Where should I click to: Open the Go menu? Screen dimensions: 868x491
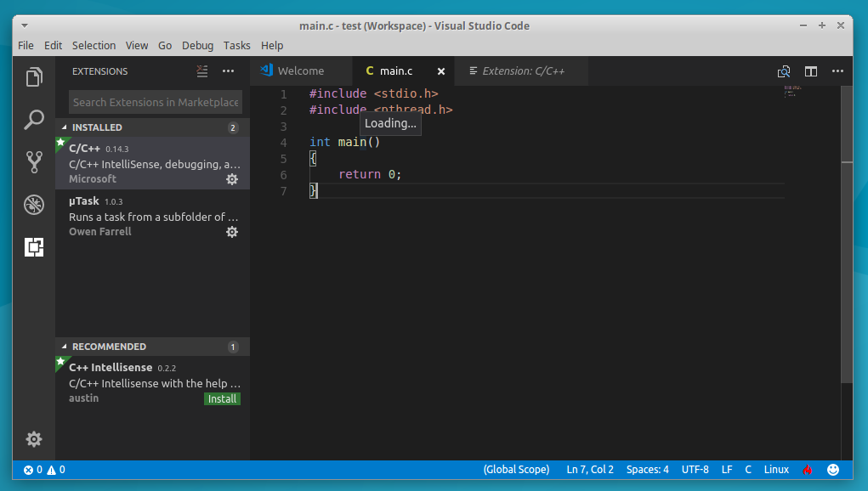tap(165, 45)
